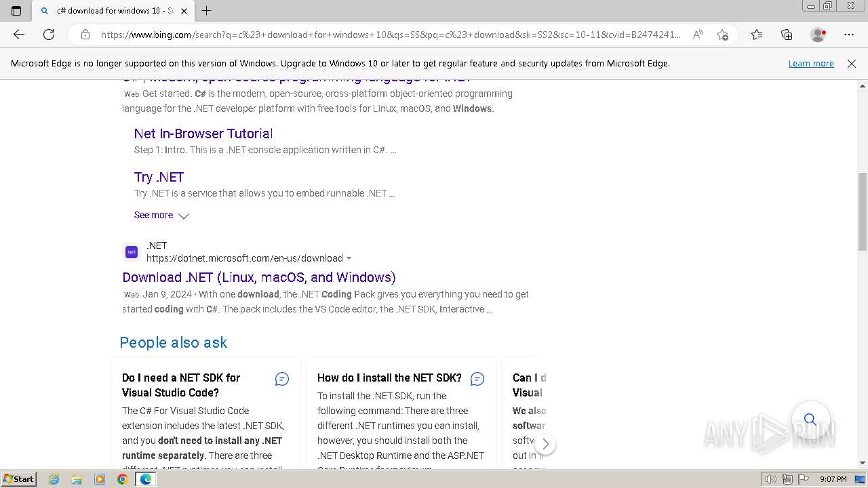Image resolution: width=868 pixels, height=488 pixels.
Task: Select Microsoft Edge taskbar button
Action: pos(145,479)
